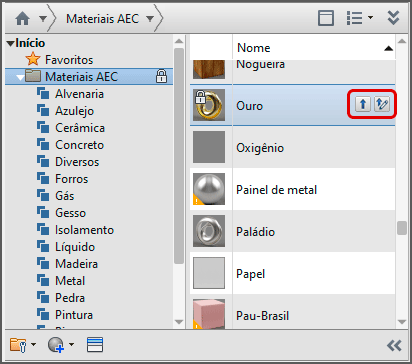This screenshot has height=364, width=412.
Task: Select the Diversos category
Action: [77, 162]
